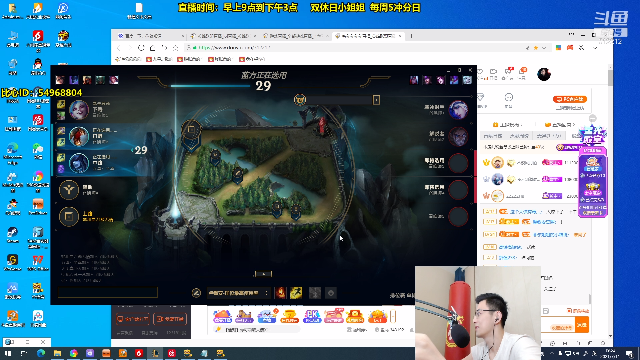
Task: Open the QQ penguin desktop icon
Action: [38, 67]
